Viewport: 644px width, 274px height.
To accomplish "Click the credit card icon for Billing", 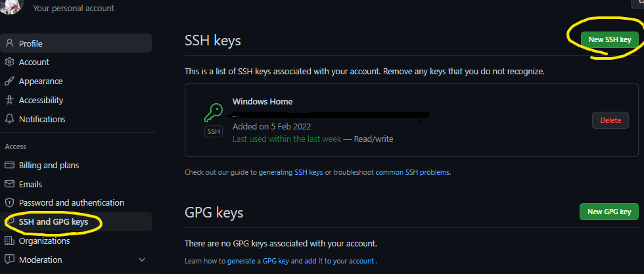I will (x=9, y=165).
